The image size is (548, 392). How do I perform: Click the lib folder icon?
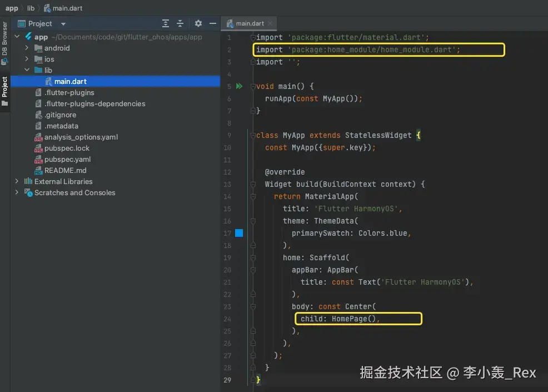point(38,70)
